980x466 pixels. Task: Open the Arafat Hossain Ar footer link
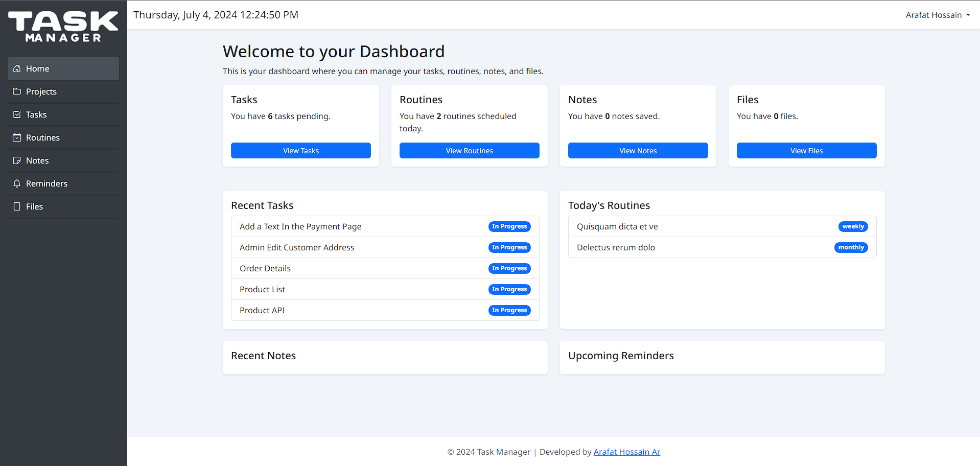pyautogui.click(x=626, y=452)
